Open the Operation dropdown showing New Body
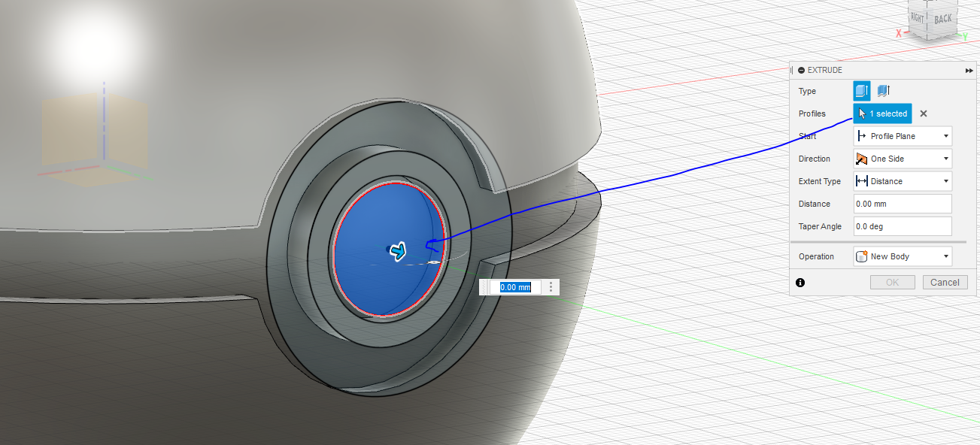 point(903,256)
